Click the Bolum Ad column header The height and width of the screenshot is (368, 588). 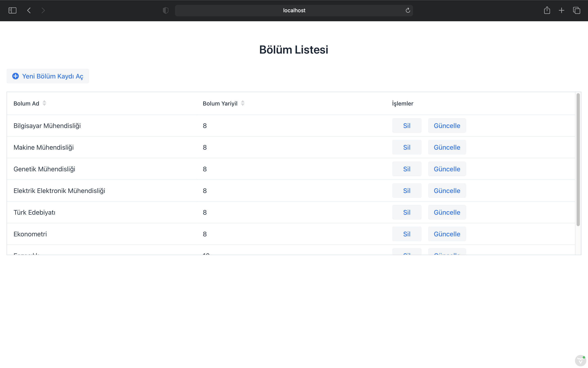coord(26,103)
